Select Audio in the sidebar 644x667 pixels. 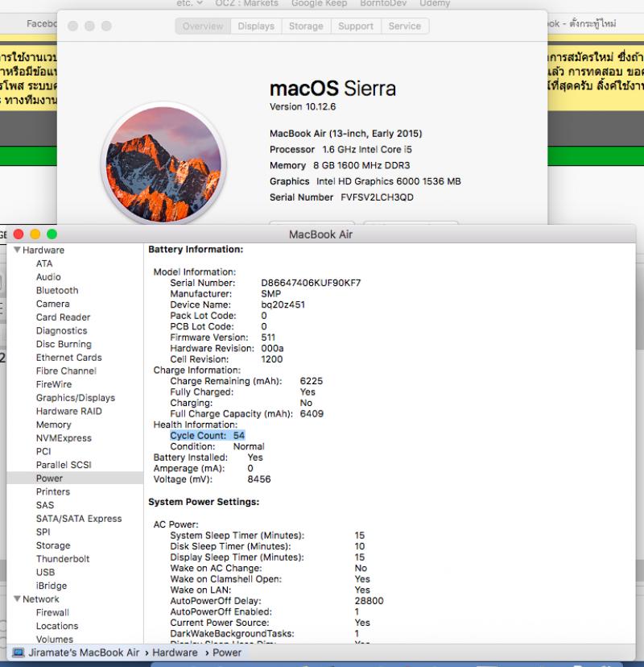point(48,277)
